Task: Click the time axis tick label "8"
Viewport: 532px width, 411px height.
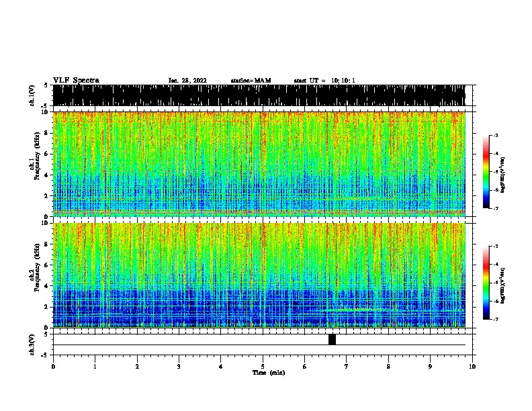Action: click(x=388, y=367)
